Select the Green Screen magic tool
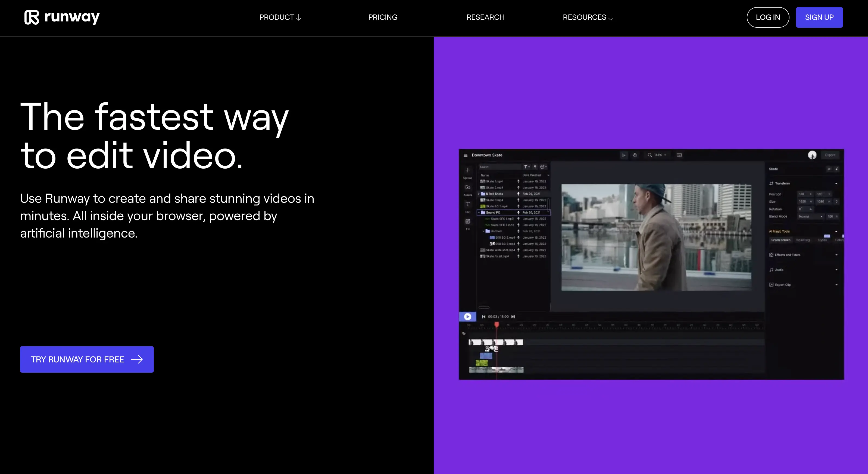The height and width of the screenshot is (474, 868). [781, 240]
